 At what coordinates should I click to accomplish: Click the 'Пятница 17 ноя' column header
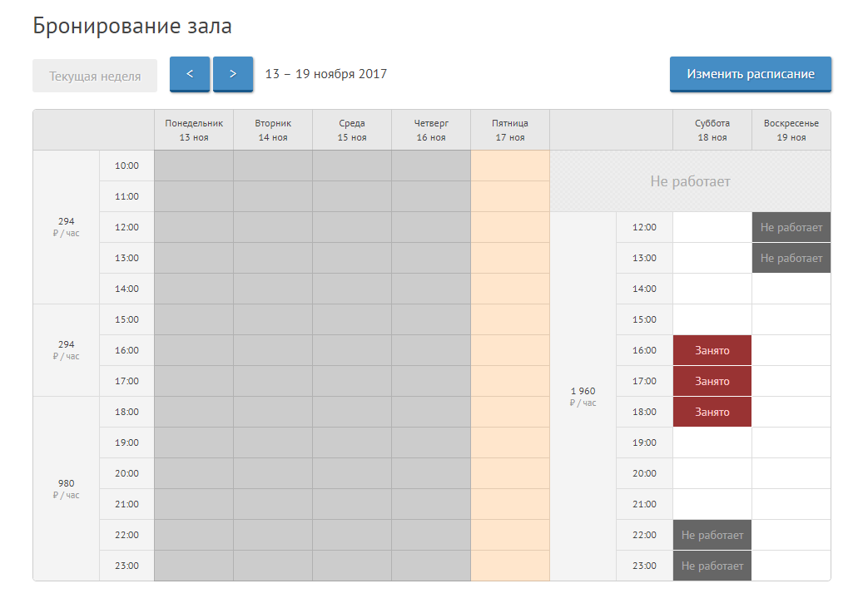(510, 130)
